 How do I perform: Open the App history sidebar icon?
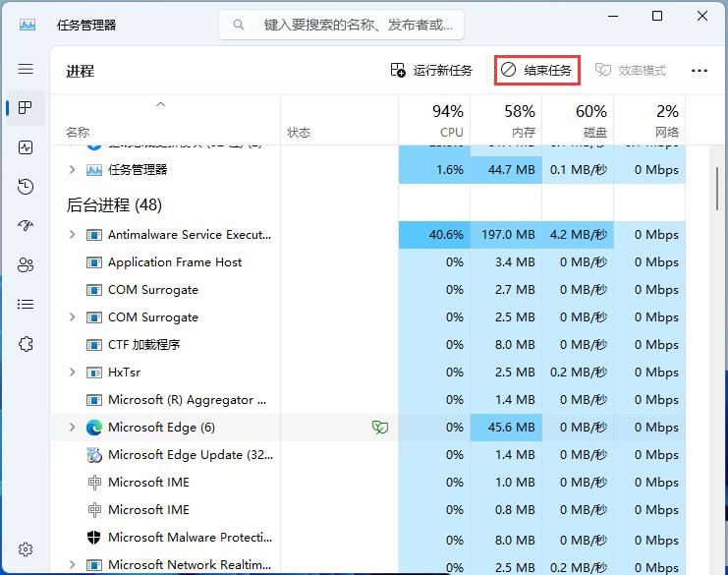coord(26,187)
